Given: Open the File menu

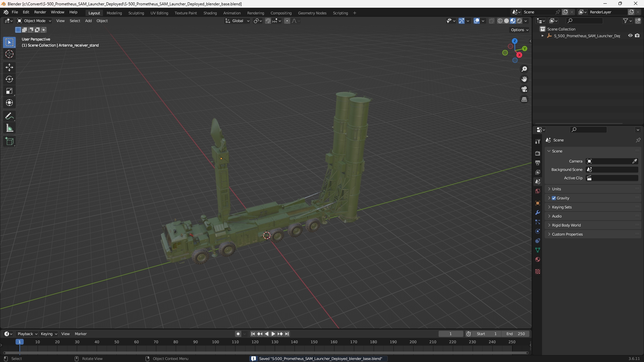Looking at the screenshot, I should coord(15,12).
